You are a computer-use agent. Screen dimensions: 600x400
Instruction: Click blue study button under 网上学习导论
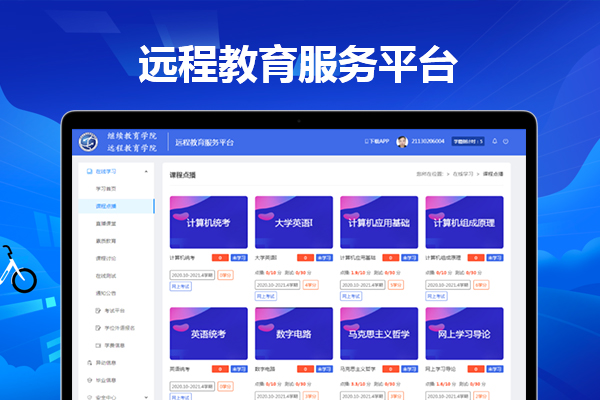(x=495, y=369)
